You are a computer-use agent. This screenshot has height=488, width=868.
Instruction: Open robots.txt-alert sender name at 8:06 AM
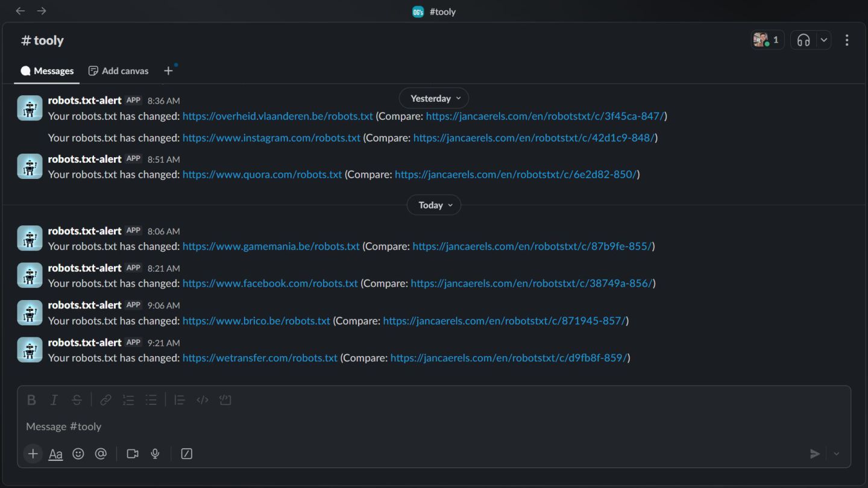(x=85, y=231)
